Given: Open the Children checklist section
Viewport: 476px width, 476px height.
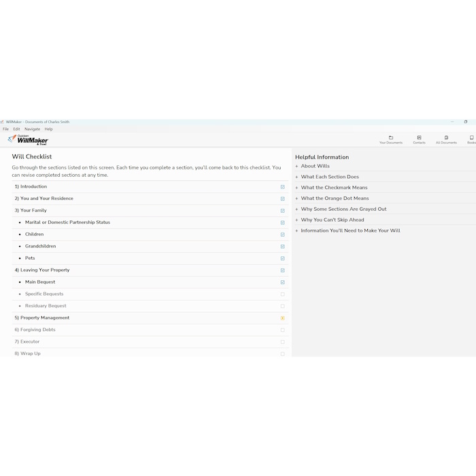Looking at the screenshot, I should (34, 235).
